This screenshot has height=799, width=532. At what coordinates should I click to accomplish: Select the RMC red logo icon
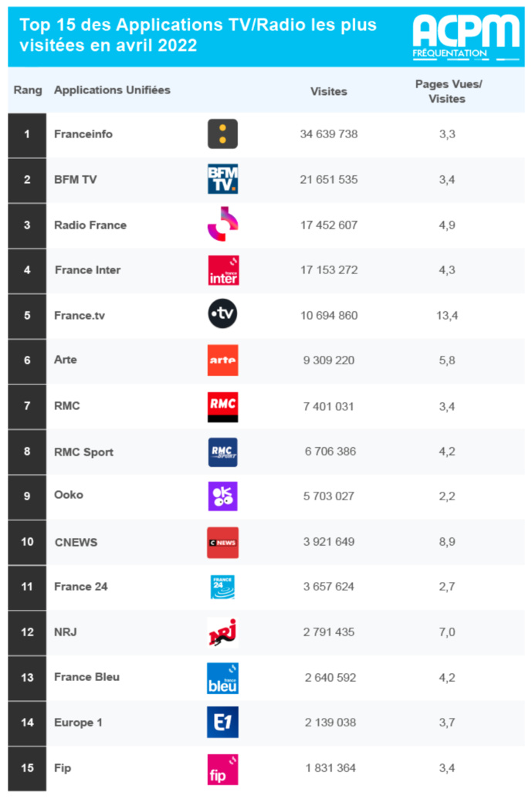coord(222,406)
